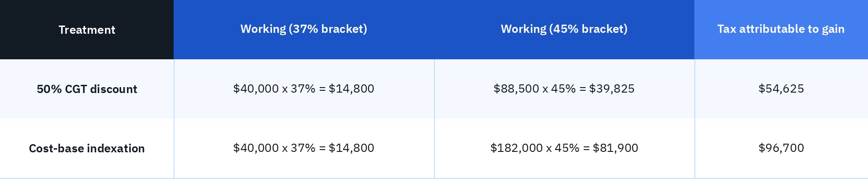Click the word Treatment in dark header
The image size is (868, 187).
[x=87, y=30]
